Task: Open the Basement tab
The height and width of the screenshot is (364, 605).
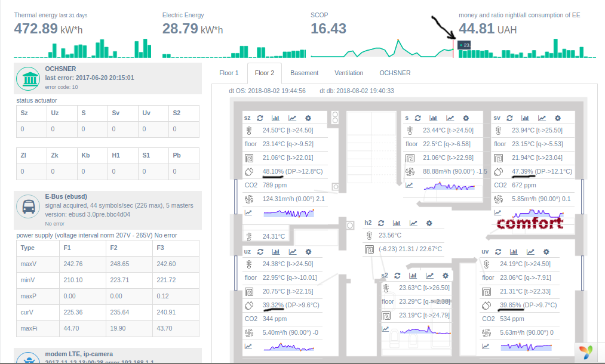Action: [304, 73]
